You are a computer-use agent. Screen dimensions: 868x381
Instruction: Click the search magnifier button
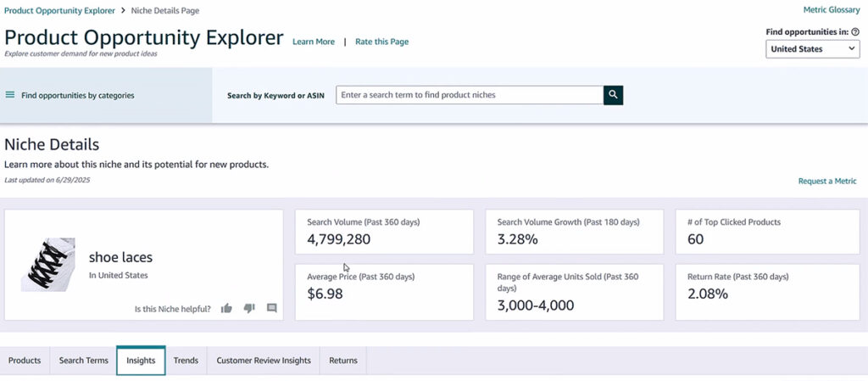613,95
